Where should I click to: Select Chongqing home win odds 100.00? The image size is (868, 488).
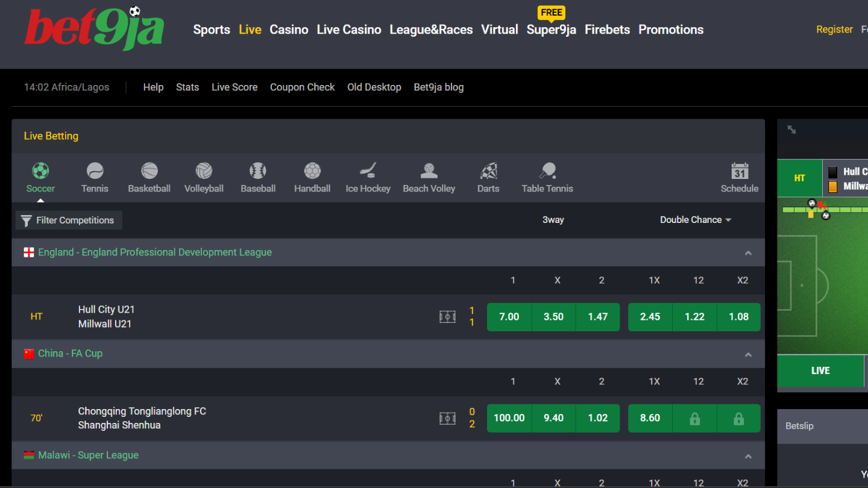pyautogui.click(x=509, y=418)
